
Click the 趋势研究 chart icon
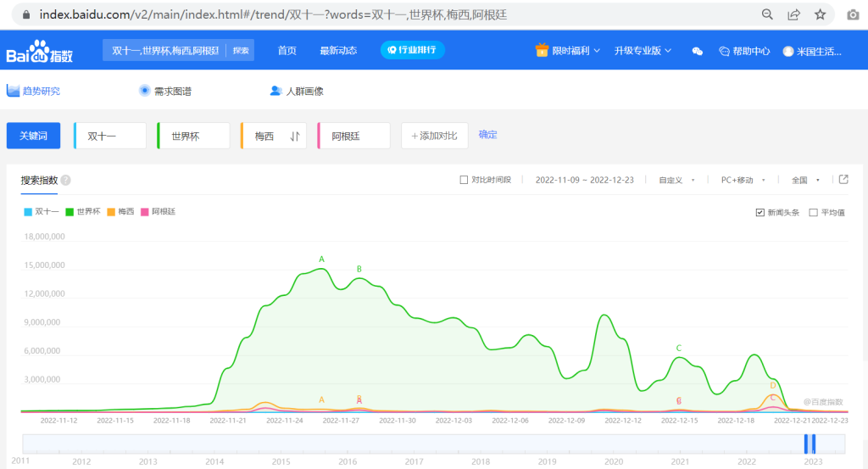13,91
